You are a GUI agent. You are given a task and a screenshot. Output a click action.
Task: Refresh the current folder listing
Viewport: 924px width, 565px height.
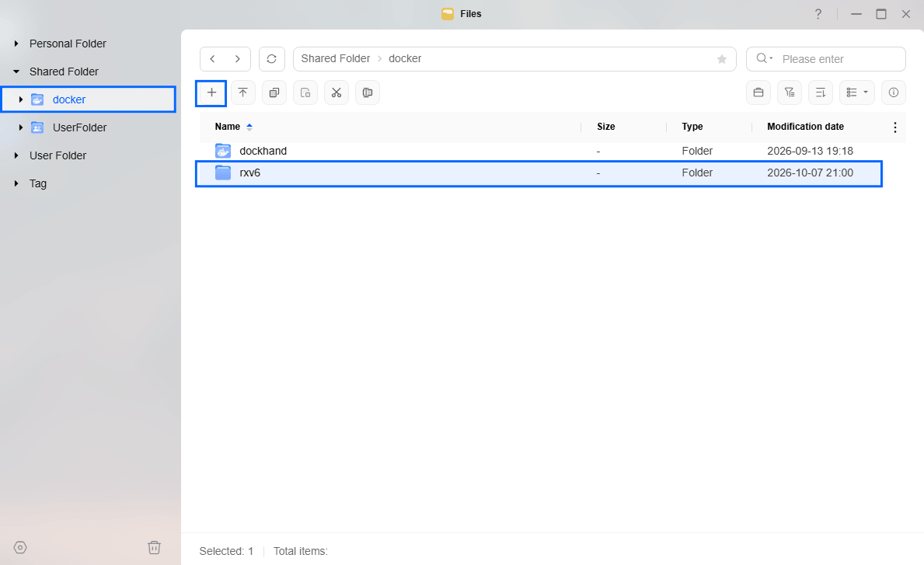click(272, 59)
